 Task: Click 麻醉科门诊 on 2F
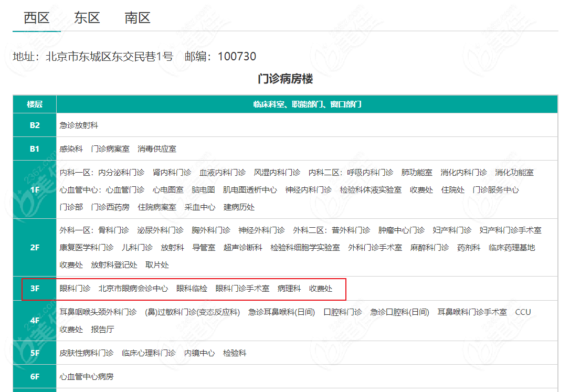coord(430,248)
